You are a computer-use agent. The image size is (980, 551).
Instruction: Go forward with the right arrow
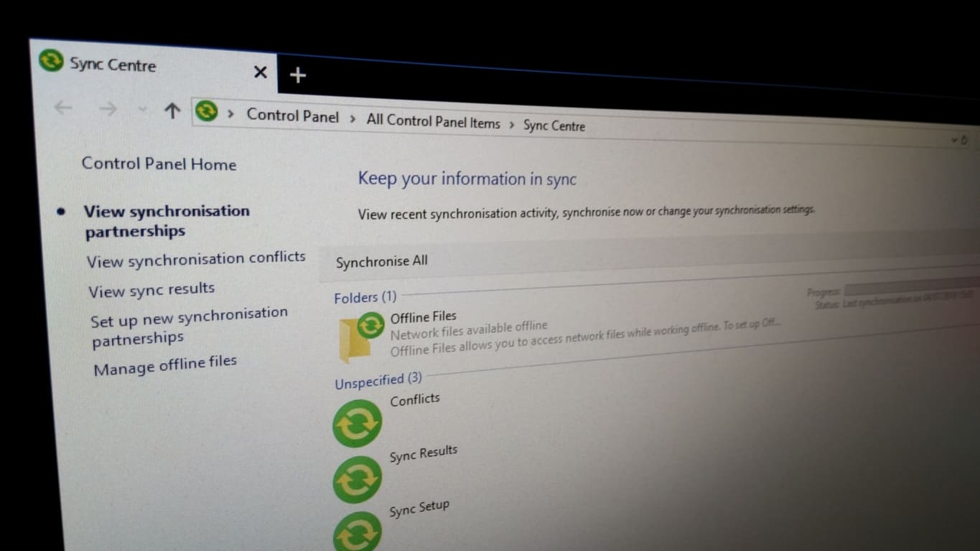pos(108,109)
